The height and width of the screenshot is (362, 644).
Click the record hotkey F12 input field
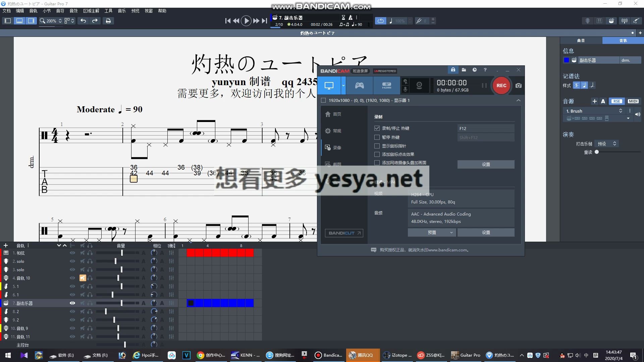coord(486,128)
